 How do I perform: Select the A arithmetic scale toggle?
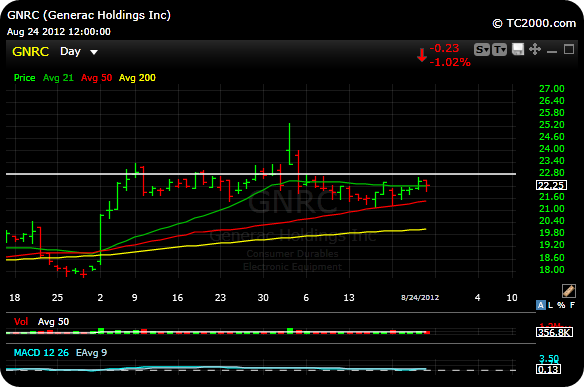[x=540, y=305]
